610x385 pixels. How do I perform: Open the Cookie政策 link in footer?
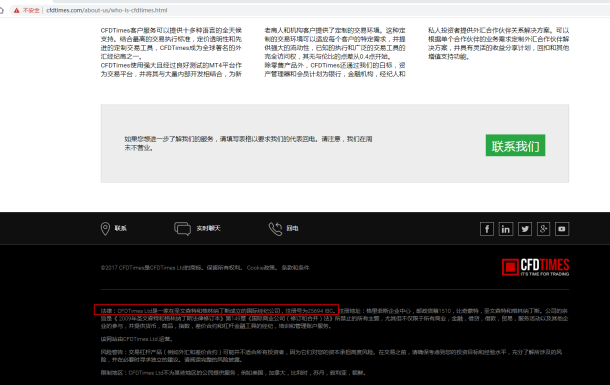[261, 268]
